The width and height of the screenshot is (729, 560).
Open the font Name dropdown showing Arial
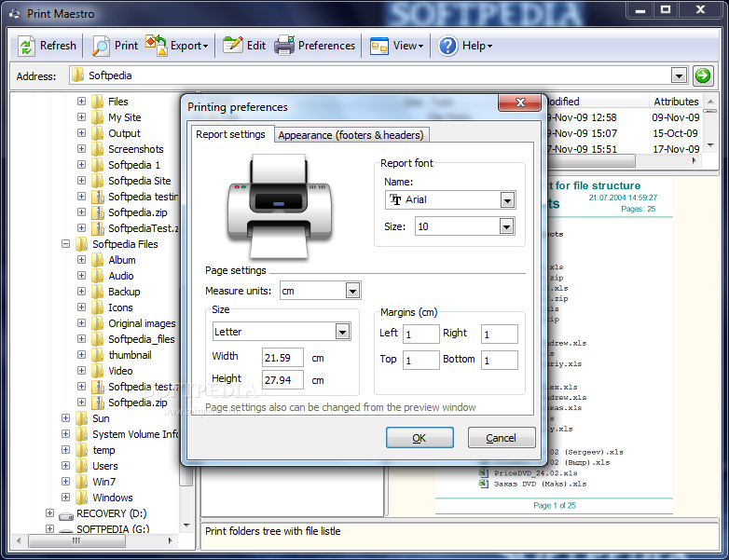click(507, 200)
